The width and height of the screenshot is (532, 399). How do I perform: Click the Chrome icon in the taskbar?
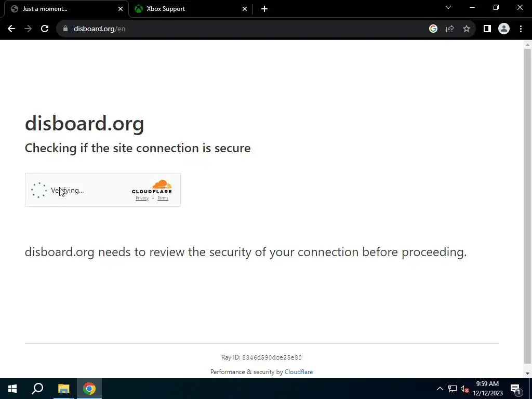(89, 389)
